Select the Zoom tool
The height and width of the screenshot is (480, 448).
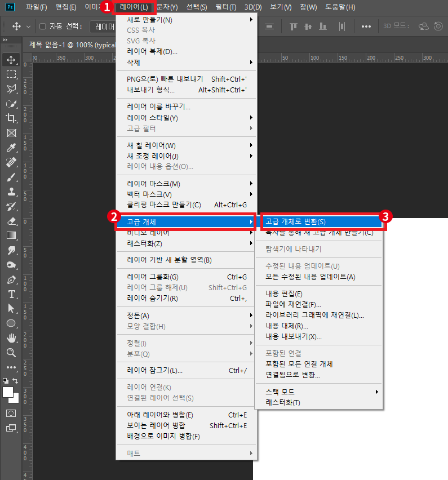click(11, 353)
